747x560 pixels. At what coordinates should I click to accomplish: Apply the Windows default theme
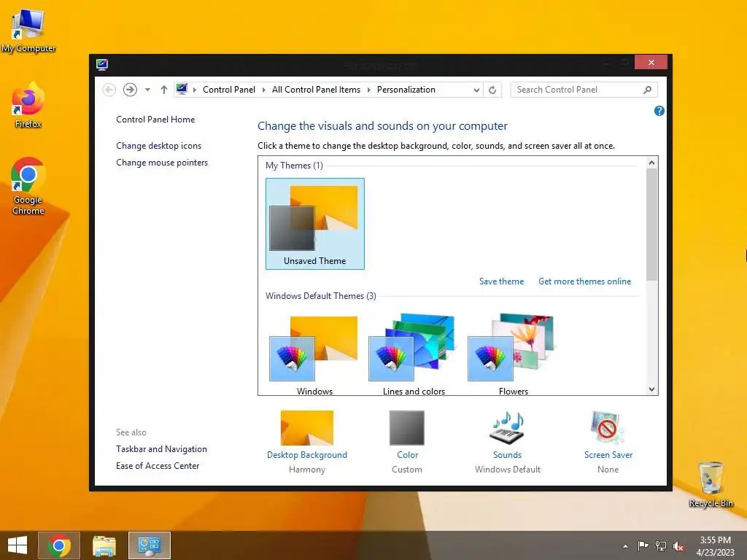pos(314,355)
